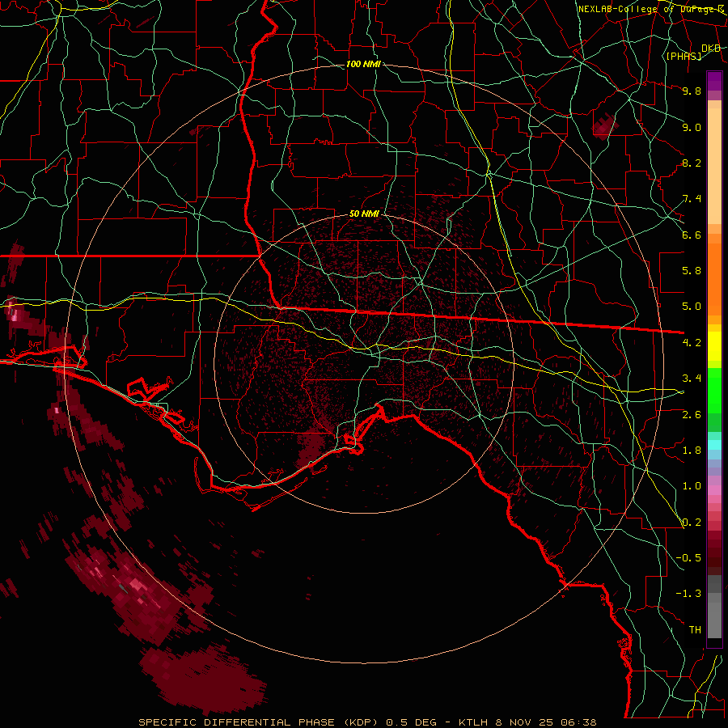The image size is (728, 728).
Task: Click the 2.6 value on the scale
Action: tap(692, 415)
